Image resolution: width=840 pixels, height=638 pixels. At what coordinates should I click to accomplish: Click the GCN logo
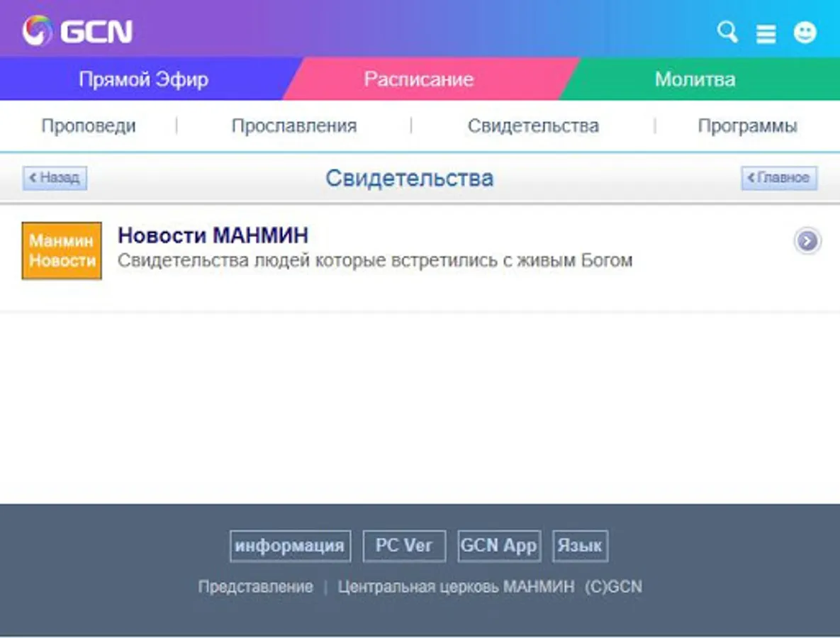point(78,30)
